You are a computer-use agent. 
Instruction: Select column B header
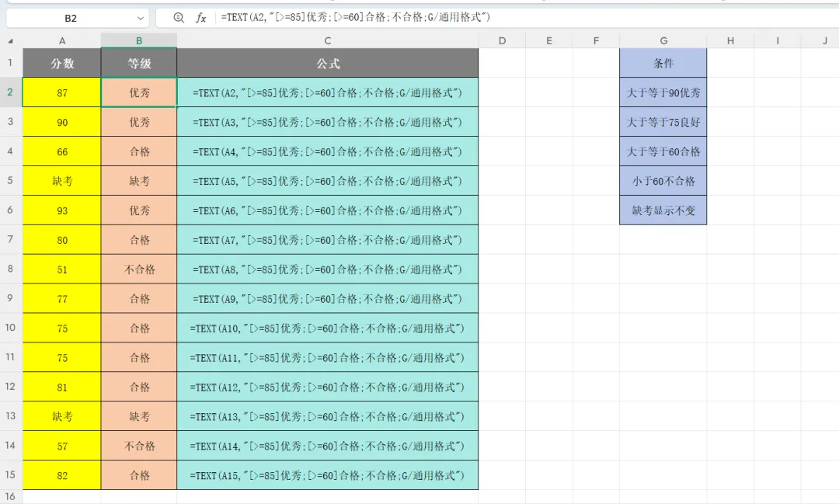click(139, 40)
